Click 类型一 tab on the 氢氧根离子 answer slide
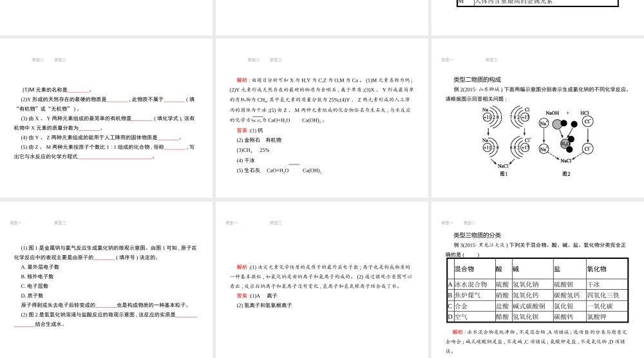644x358 pixels. coord(232,223)
